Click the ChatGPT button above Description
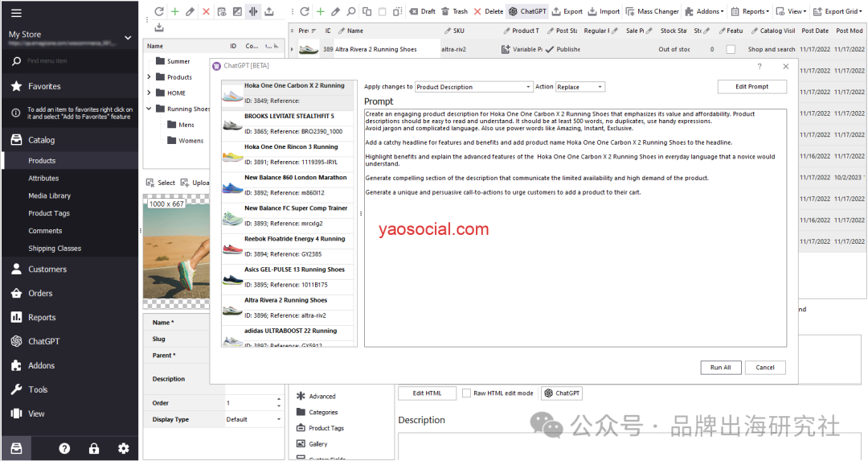 (562, 393)
